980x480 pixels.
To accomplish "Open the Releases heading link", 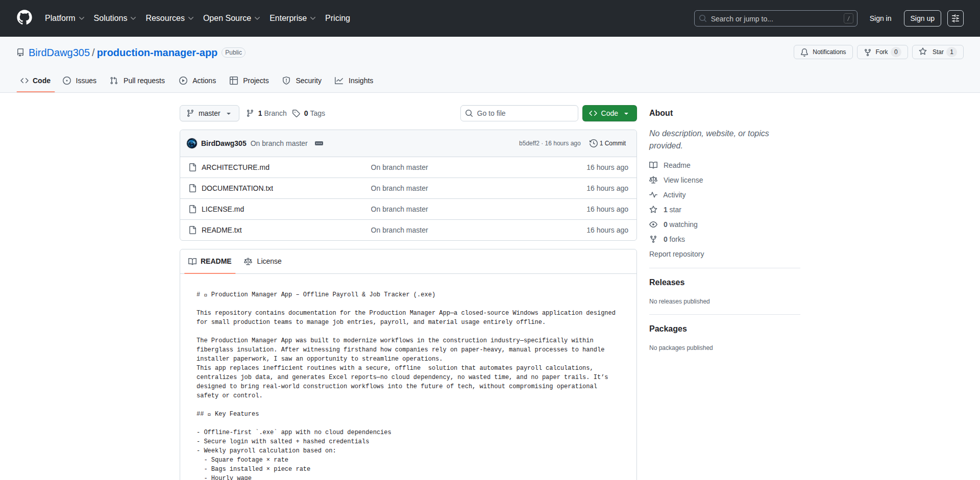I will pos(667,282).
